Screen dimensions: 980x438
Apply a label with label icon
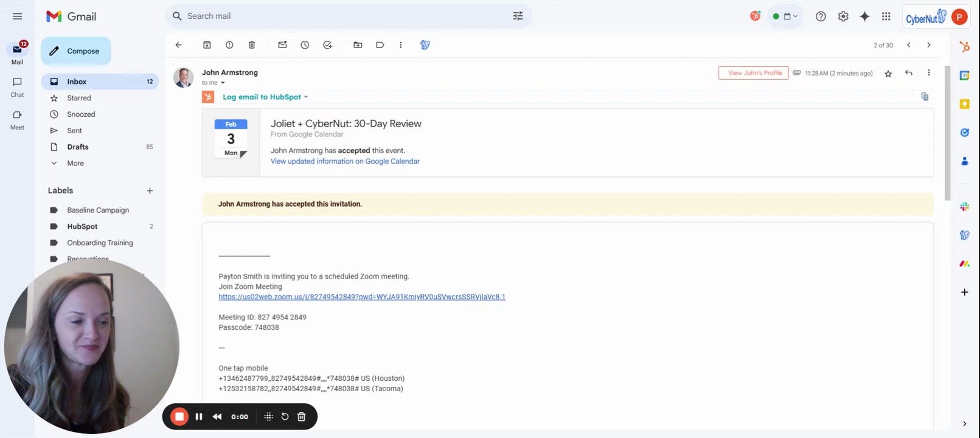coord(380,45)
